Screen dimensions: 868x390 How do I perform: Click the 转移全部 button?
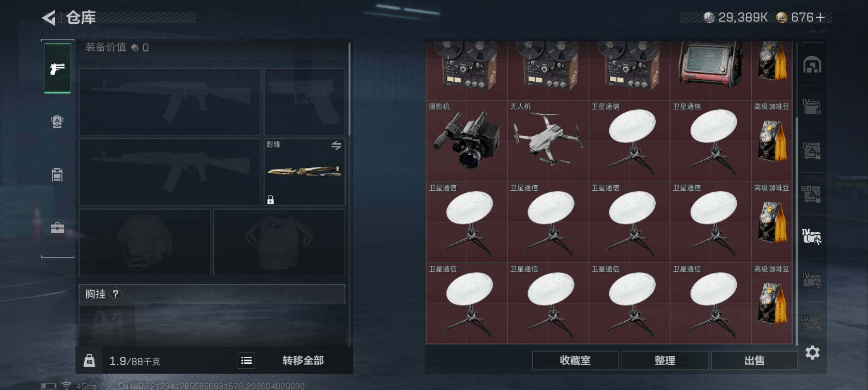(303, 360)
